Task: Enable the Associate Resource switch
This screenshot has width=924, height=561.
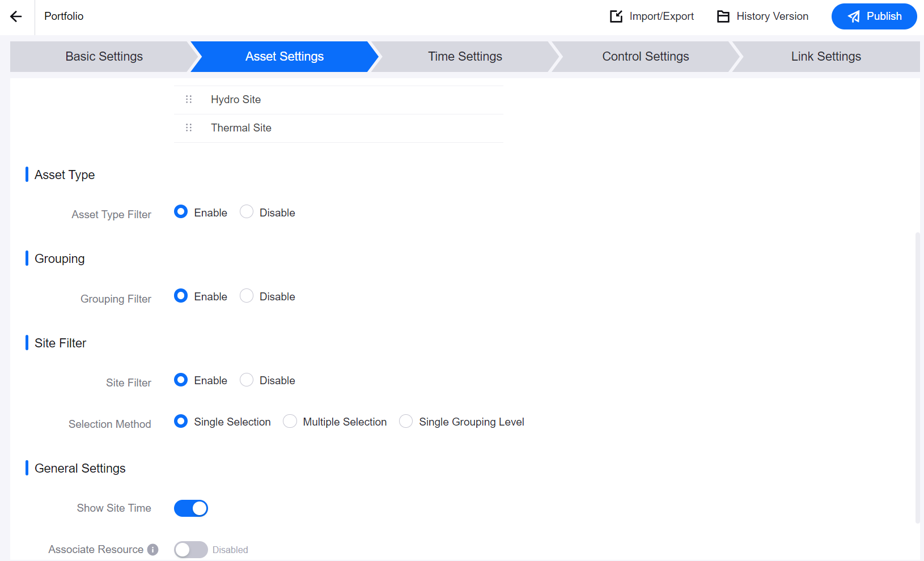Action: coord(191,550)
